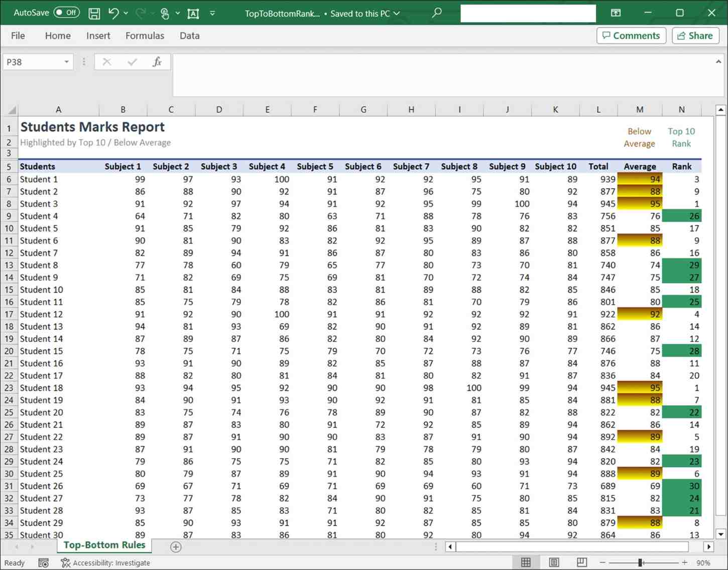
Task: Click the text box icon in Quick Access Toolbar
Action: (x=193, y=14)
